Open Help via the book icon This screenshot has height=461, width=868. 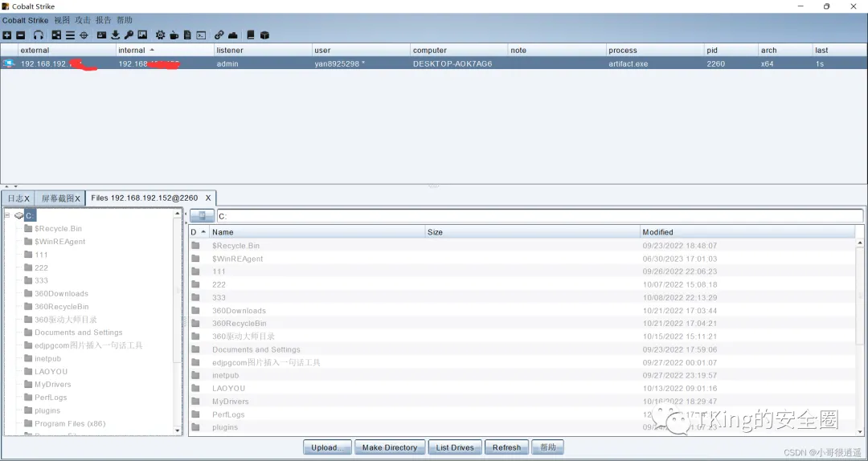[251, 35]
